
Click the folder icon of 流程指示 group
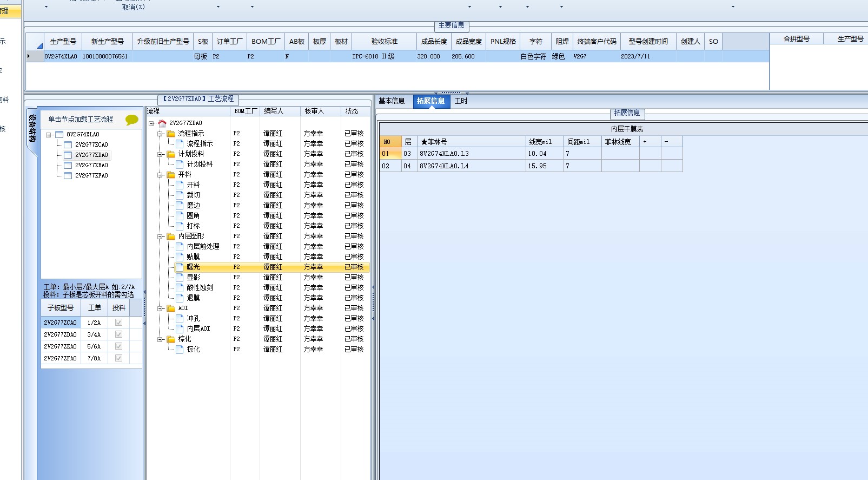[x=171, y=134]
